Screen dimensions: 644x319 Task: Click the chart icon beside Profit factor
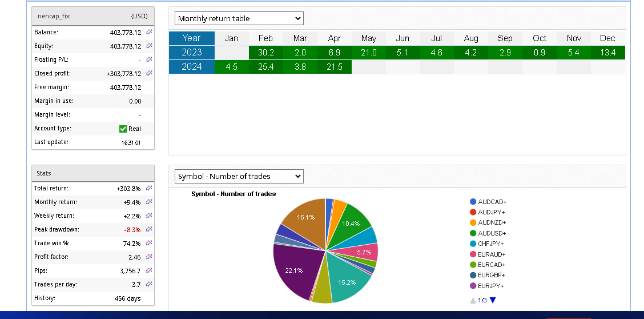point(149,257)
